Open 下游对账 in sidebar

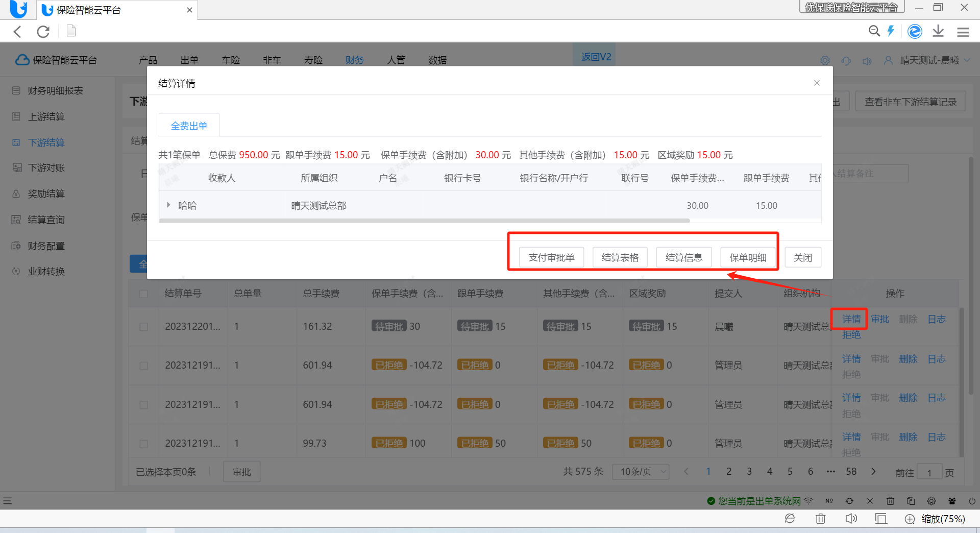[x=46, y=168]
